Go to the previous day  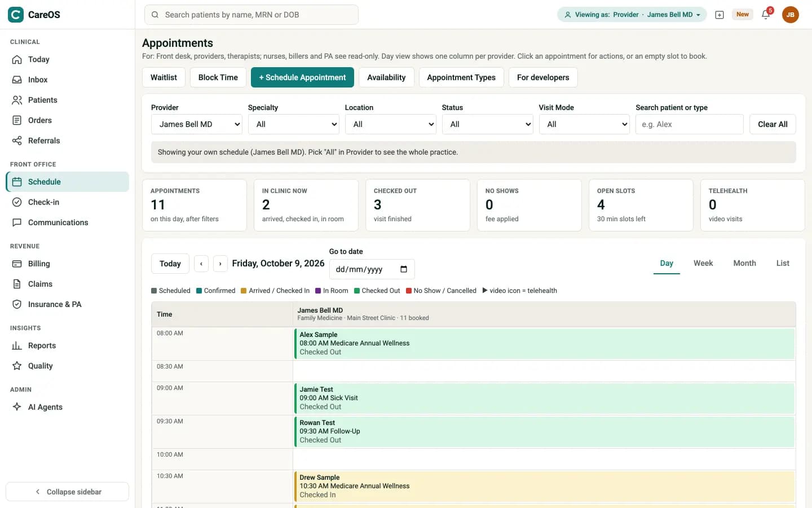pos(201,264)
